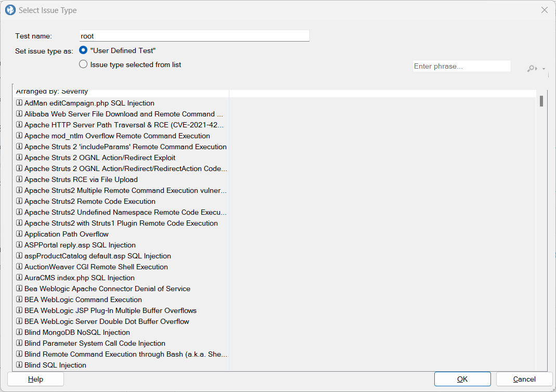Click the info icon beside BEA WebLogic Command Execution
556x392 pixels.
[19, 299]
